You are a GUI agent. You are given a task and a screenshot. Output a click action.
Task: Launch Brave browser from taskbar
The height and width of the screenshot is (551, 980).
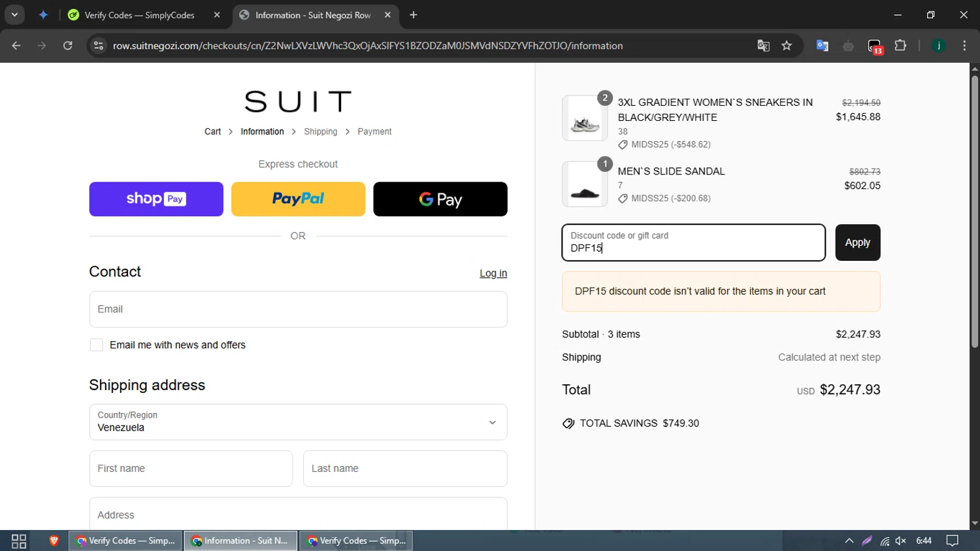pyautogui.click(x=54, y=541)
